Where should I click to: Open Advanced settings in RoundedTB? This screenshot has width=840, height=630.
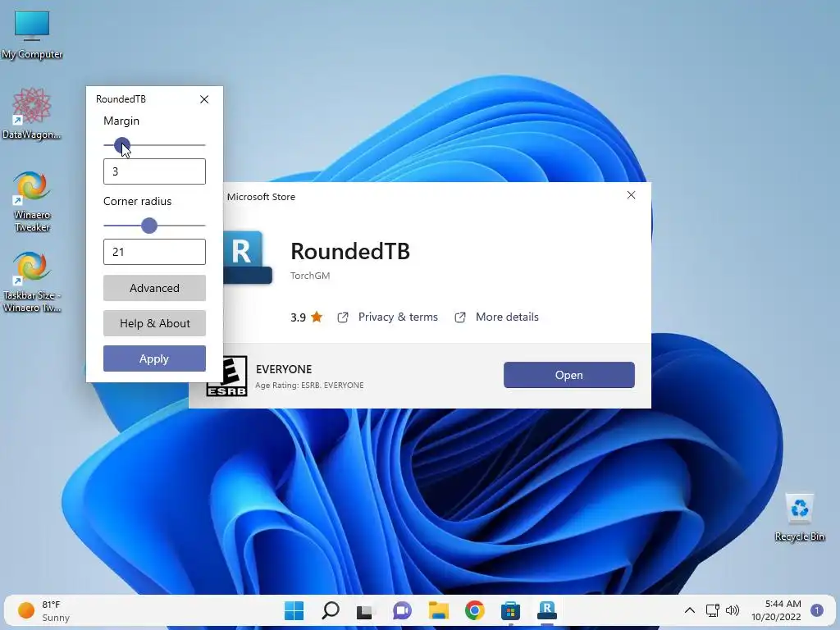click(x=154, y=288)
